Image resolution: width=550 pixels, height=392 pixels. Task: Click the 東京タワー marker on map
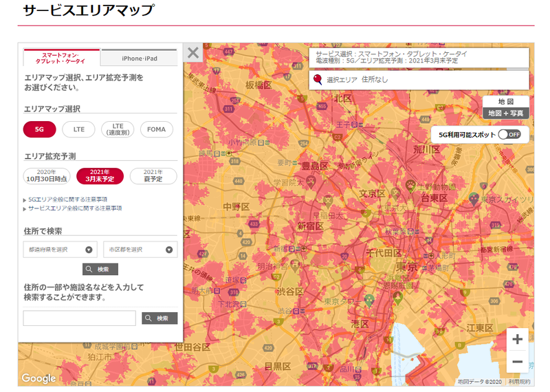coord(369,301)
